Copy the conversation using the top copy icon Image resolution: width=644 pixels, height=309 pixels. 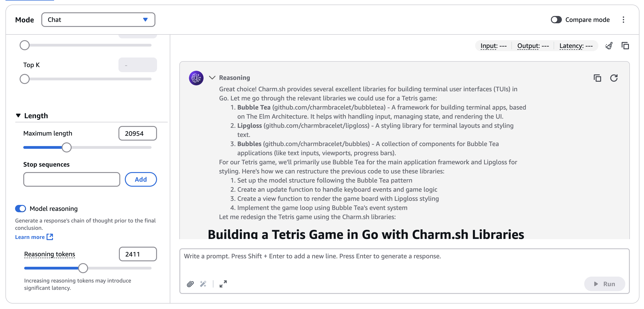[625, 46]
